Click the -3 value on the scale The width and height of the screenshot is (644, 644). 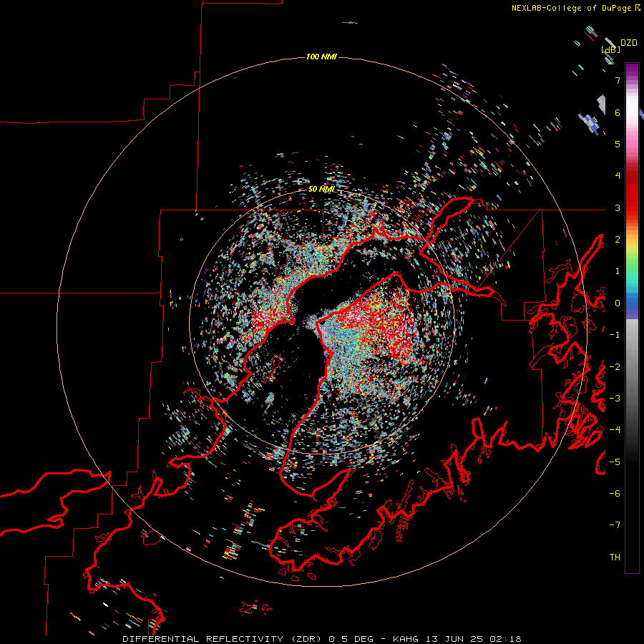(x=615, y=399)
